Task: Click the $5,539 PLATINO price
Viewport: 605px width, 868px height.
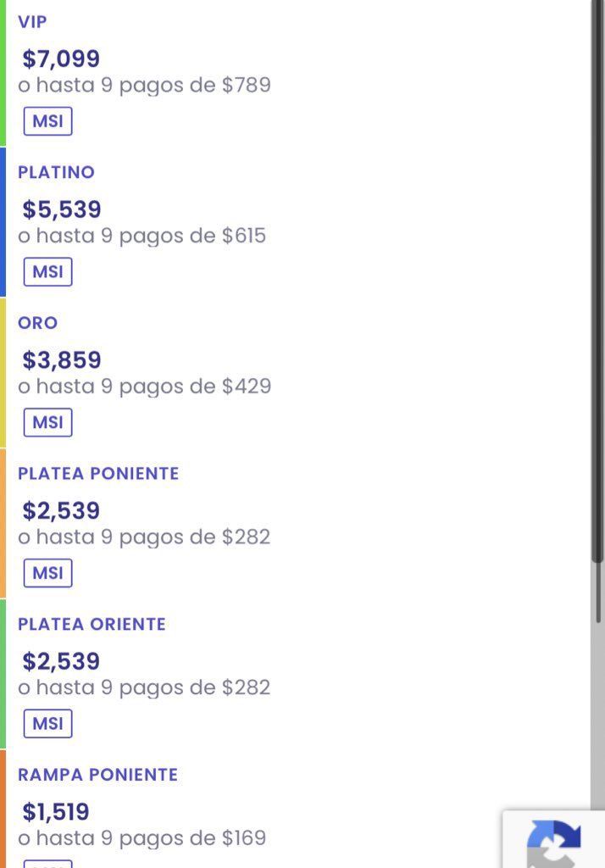Action: pyautogui.click(x=62, y=209)
